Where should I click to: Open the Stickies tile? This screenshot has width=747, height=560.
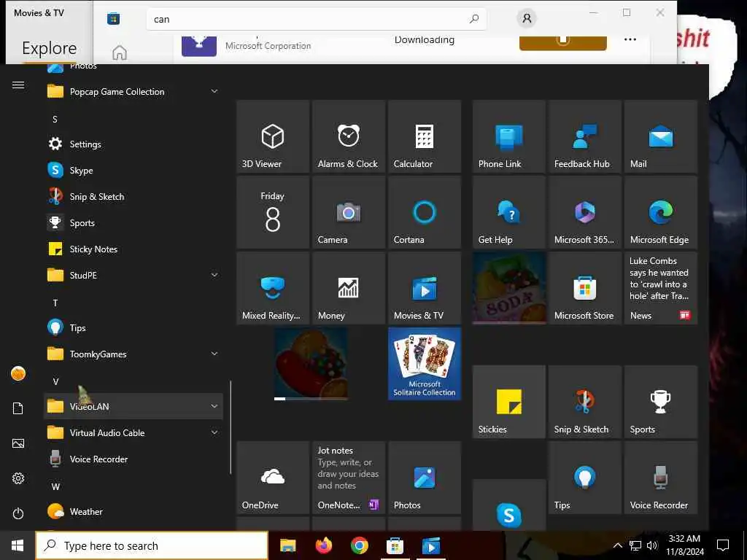pos(508,402)
